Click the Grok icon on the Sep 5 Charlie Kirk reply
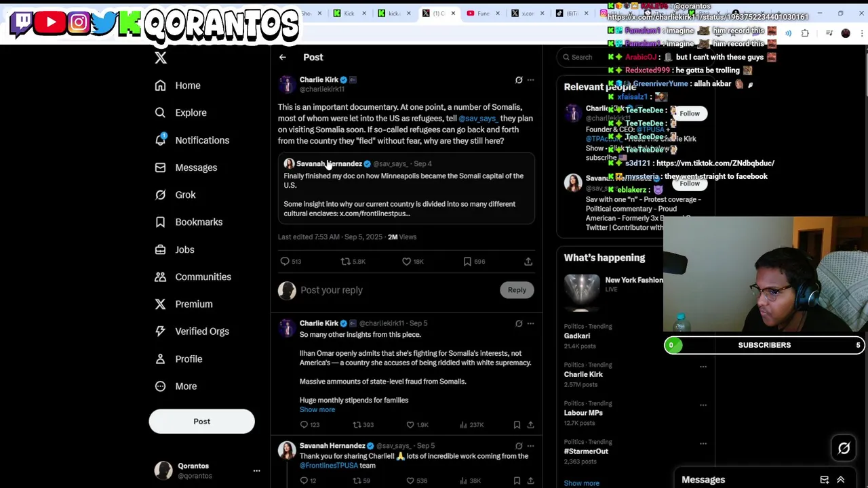The width and height of the screenshot is (868, 488). 519,323
